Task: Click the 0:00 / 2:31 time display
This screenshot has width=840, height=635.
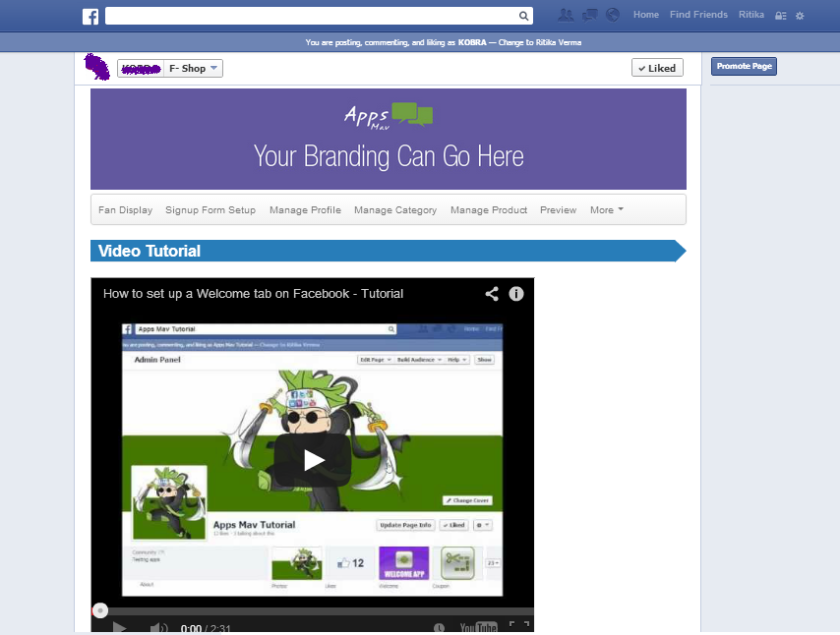Action: point(206,628)
